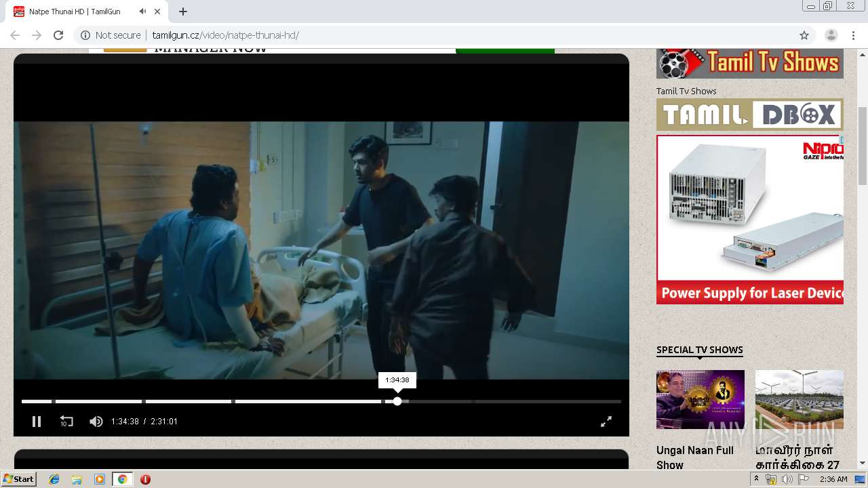The image size is (868, 488).
Task: Open Opera icon in taskbar
Action: point(145,479)
